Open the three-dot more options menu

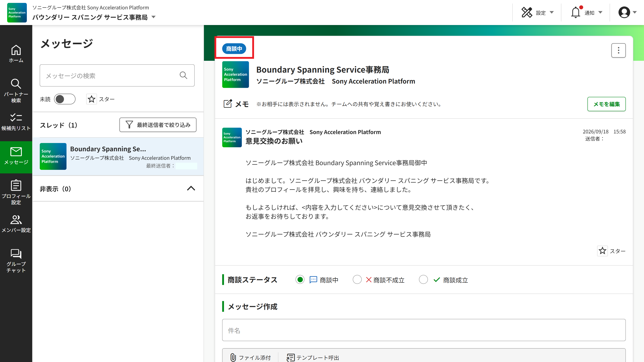pos(619,51)
